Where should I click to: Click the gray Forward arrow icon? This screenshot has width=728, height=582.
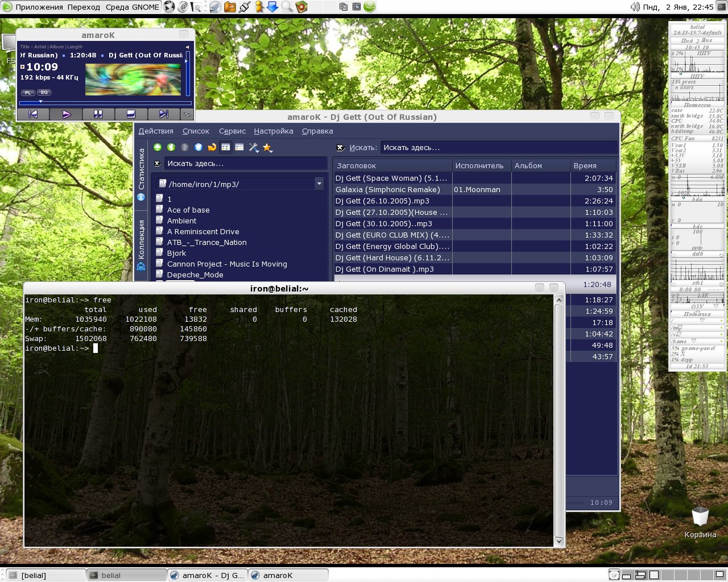[x=185, y=147]
